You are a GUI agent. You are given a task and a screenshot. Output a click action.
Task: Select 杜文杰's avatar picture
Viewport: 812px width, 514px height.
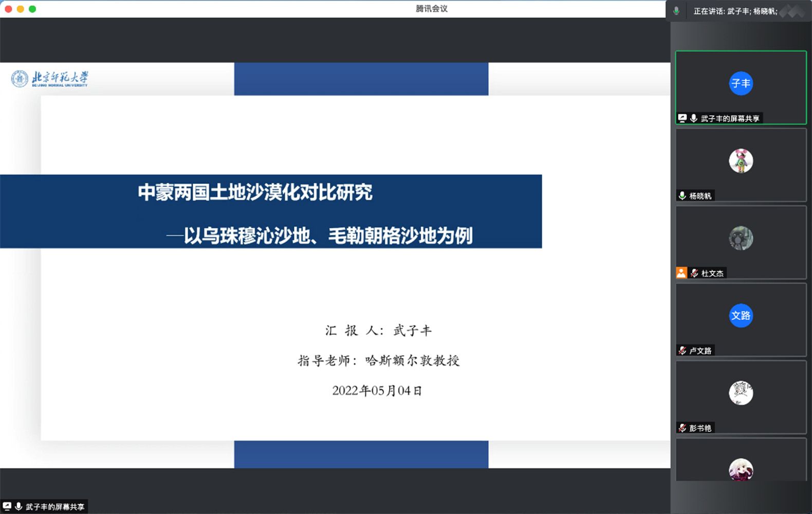click(x=741, y=238)
